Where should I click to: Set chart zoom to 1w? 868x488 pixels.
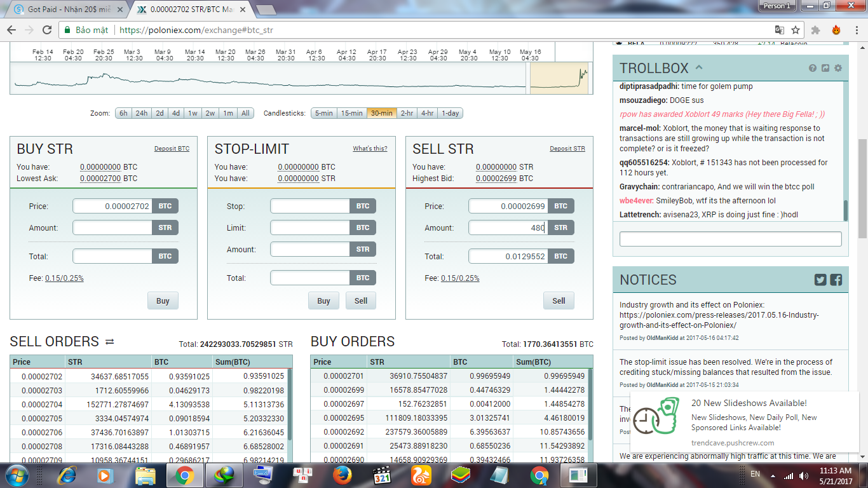[x=193, y=113]
